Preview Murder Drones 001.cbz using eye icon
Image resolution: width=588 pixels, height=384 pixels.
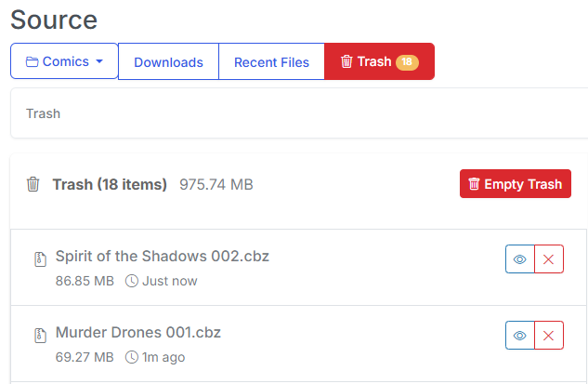point(520,336)
